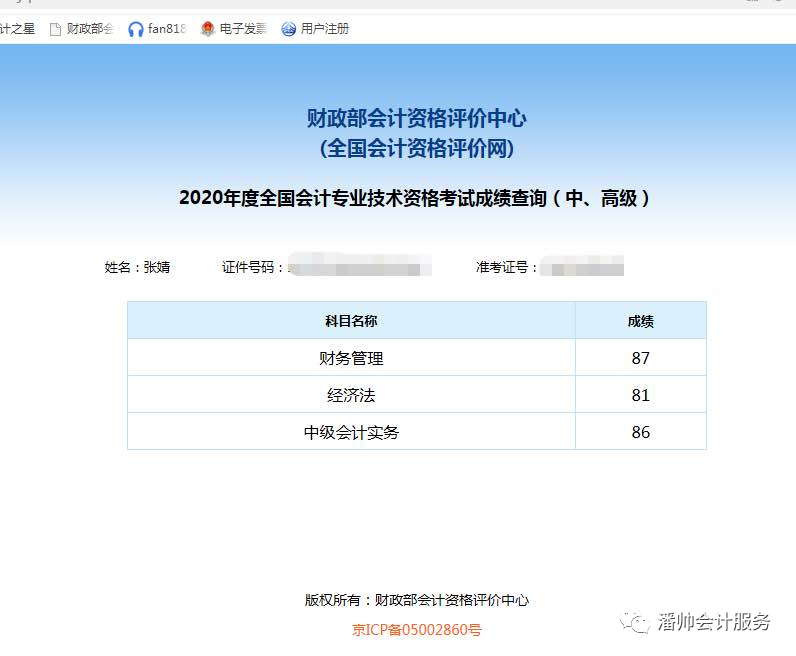
Task: Select the score 87 cell
Action: [x=641, y=358]
